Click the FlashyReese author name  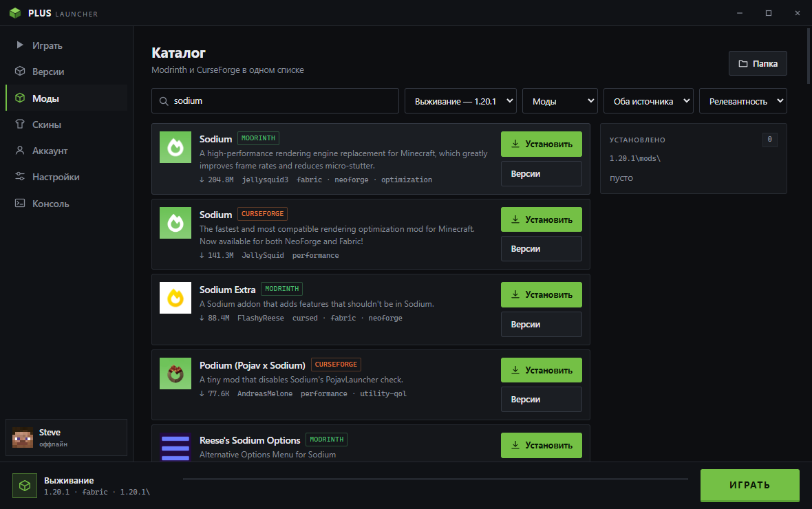click(261, 318)
